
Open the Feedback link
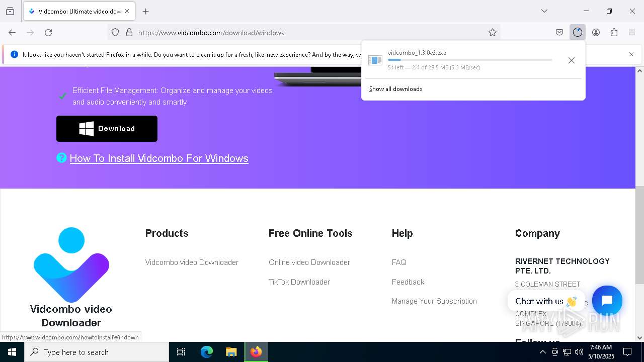pos(408,282)
